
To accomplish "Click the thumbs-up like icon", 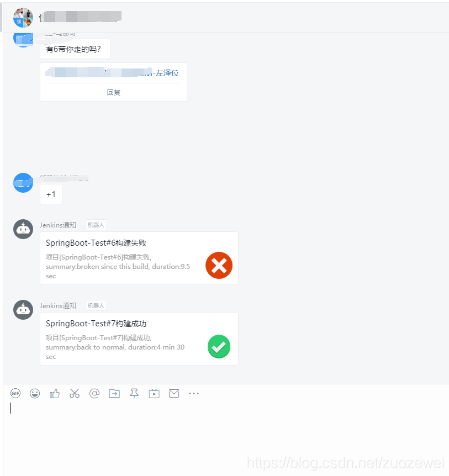I will click(x=55, y=393).
